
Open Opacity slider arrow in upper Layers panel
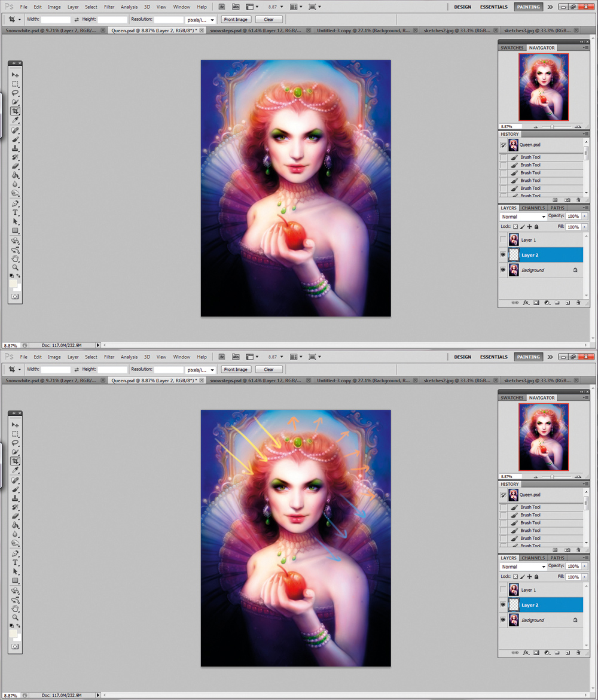(585, 216)
